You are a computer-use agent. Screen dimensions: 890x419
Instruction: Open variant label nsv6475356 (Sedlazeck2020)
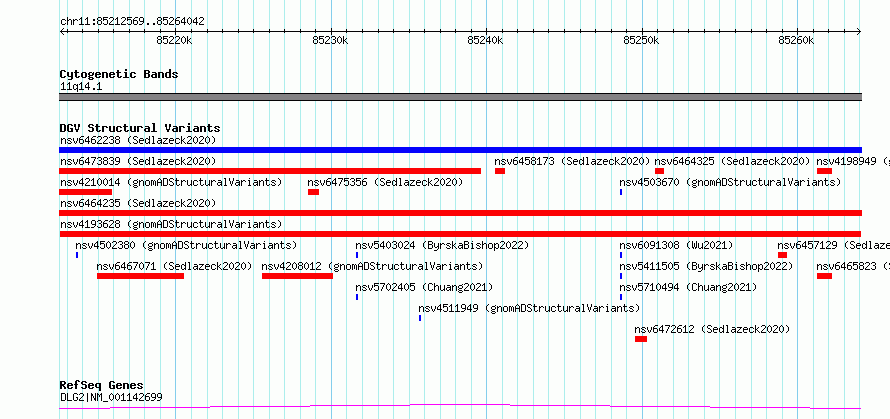click(385, 182)
